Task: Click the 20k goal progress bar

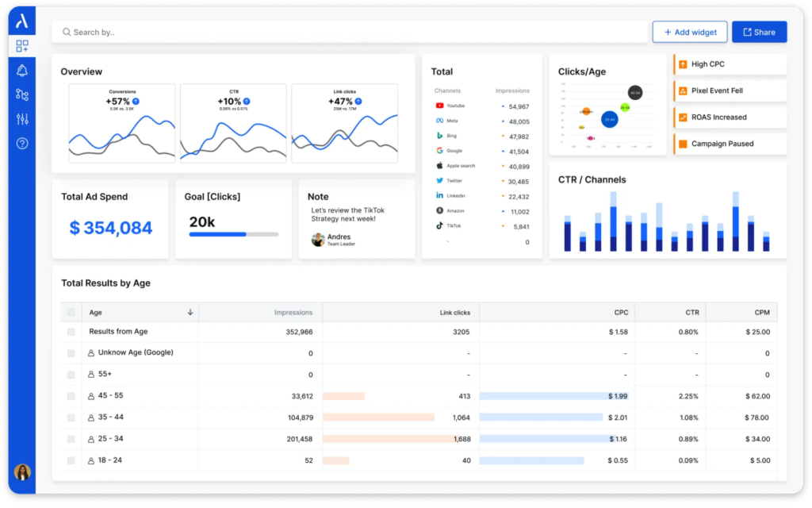Action: pyautogui.click(x=234, y=234)
